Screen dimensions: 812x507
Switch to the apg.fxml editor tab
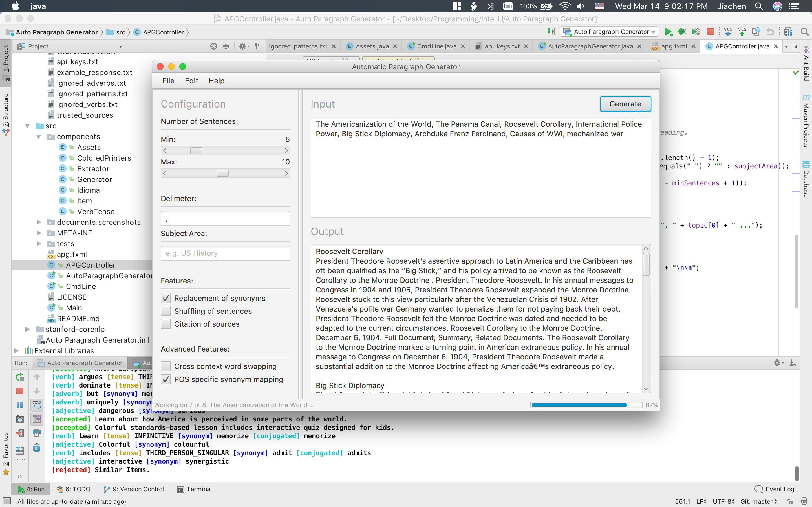click(x=673, y=46)
